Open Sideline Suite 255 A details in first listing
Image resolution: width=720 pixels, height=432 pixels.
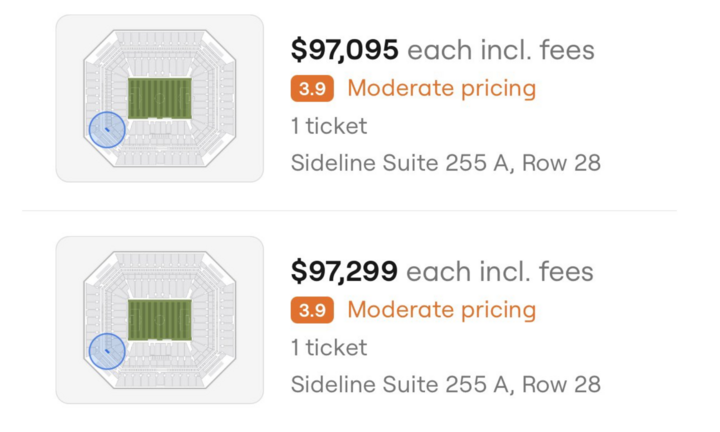click(x=445, y=163)
